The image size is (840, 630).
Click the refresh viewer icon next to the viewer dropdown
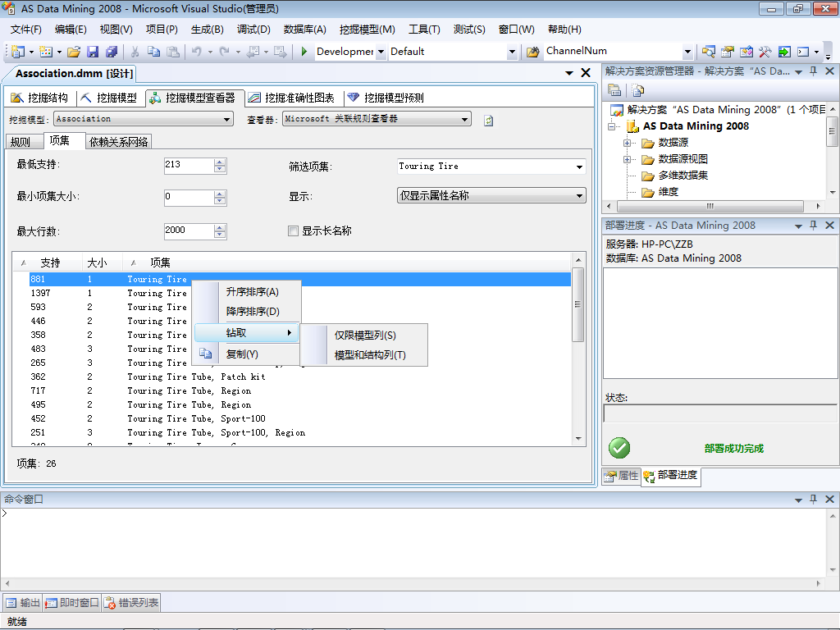488,121
